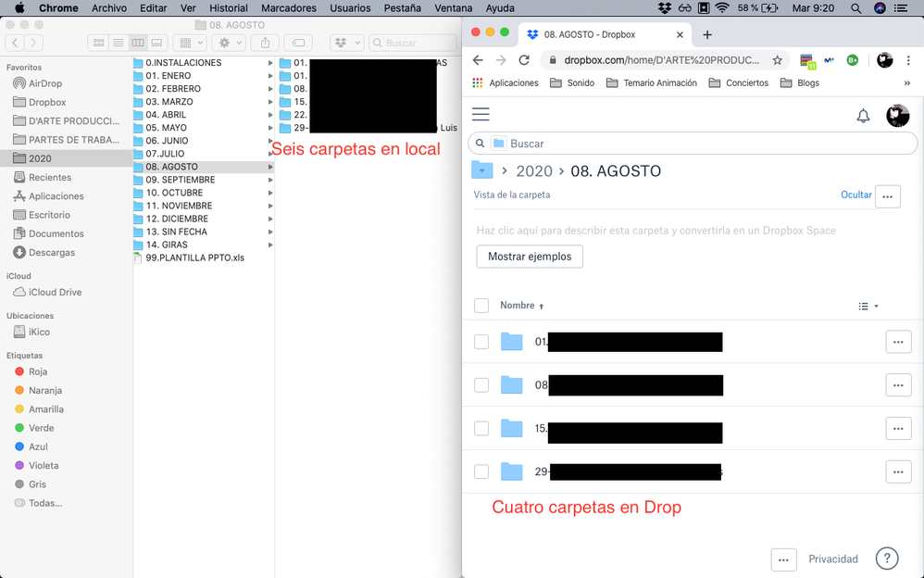
Task: Open the Archivo menu
Action: click(109, 8)
